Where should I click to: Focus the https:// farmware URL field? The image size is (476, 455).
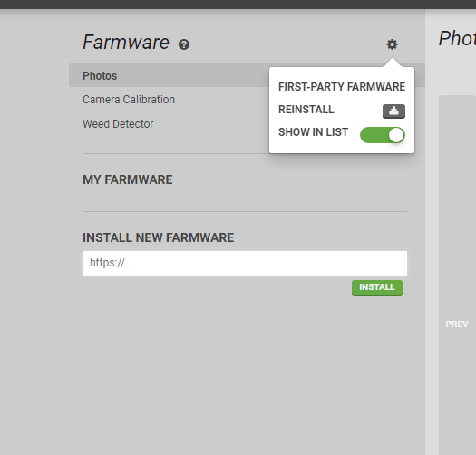pos(245,263)
